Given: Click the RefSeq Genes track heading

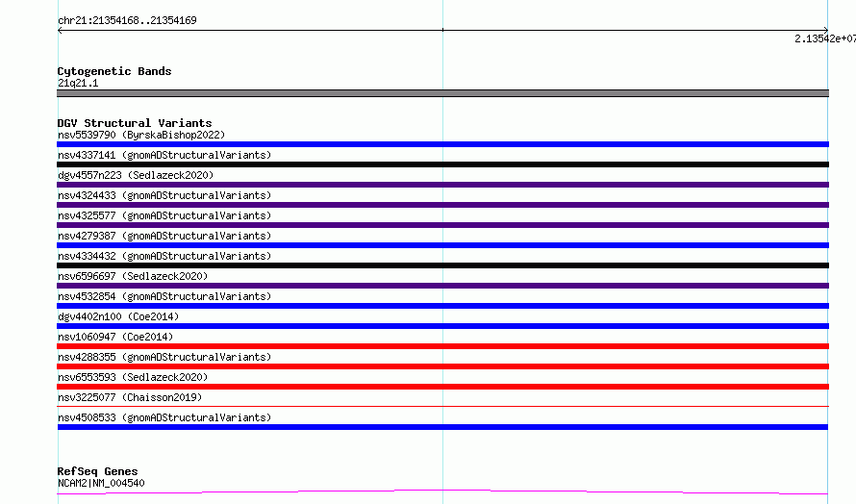Looking at the screenshot, I should click(x=97, y=471).
